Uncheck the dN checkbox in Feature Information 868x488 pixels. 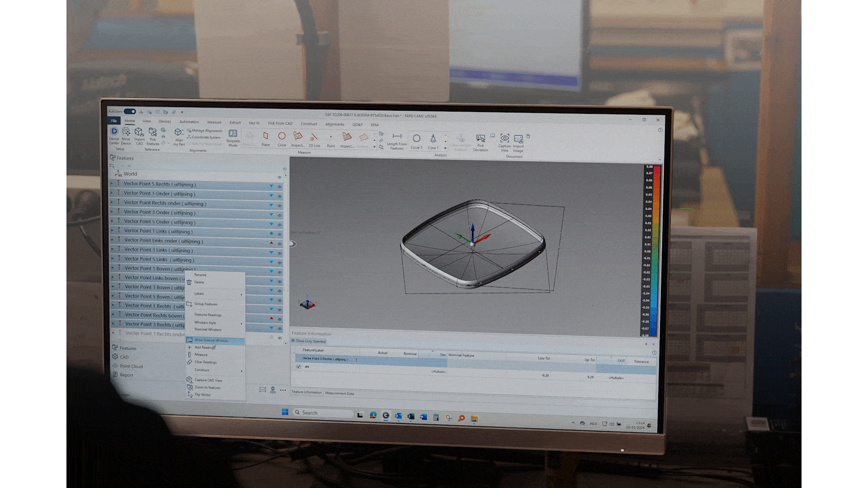point(298,366)
